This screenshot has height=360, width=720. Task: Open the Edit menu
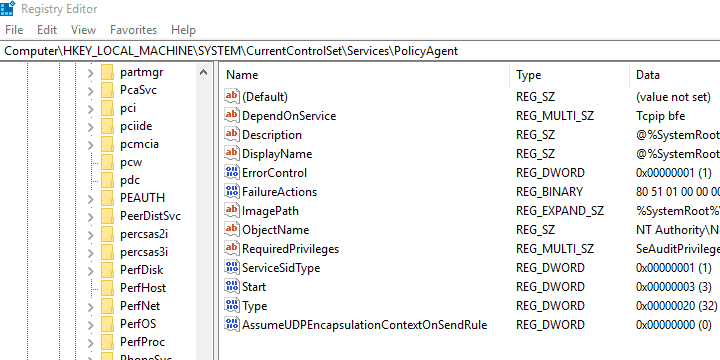(x=47, y=30)
